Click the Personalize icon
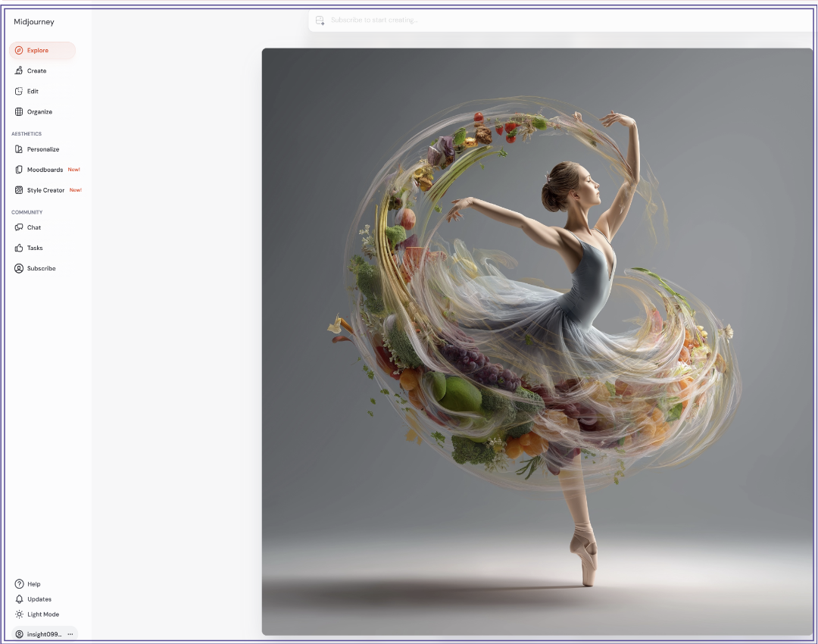Viewport: 818px width, 644px height. point(19,149)
